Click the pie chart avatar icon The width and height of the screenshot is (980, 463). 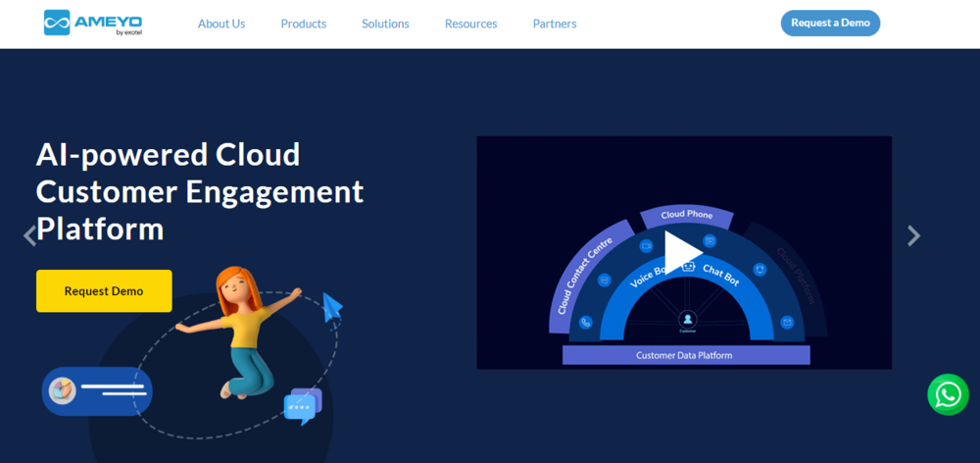tap(62, 391)
